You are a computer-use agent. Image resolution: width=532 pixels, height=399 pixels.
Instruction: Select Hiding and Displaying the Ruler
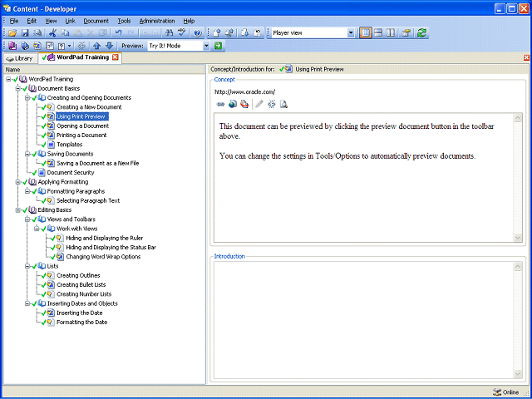click(105, 239)
